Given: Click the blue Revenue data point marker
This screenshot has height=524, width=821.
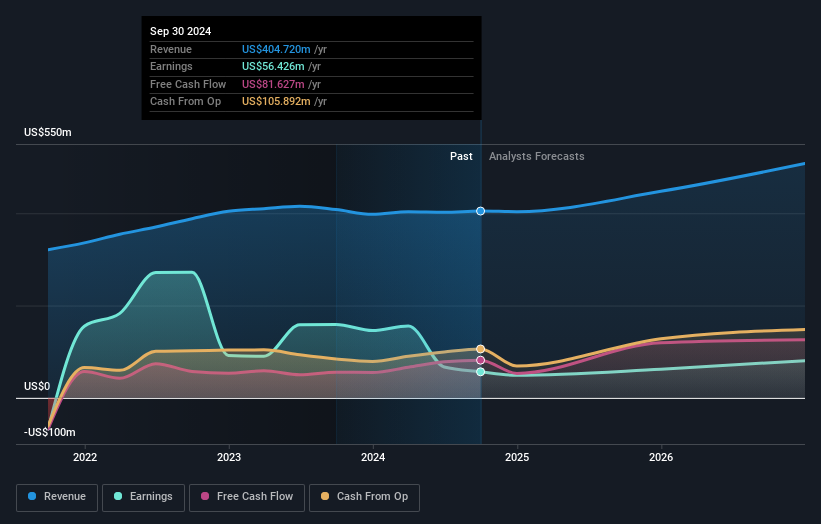Looking at the screenshot, I should [x=480, y=211].
